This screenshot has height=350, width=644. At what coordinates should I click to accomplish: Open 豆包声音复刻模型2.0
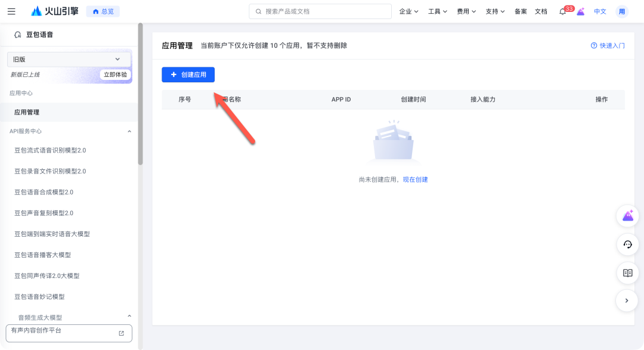44,213
